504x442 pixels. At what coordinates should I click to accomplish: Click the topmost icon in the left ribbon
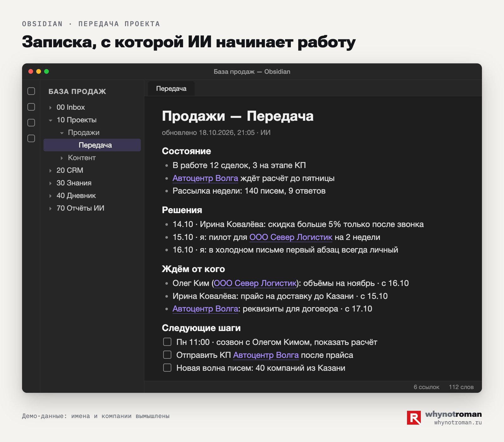coord(31,91)
